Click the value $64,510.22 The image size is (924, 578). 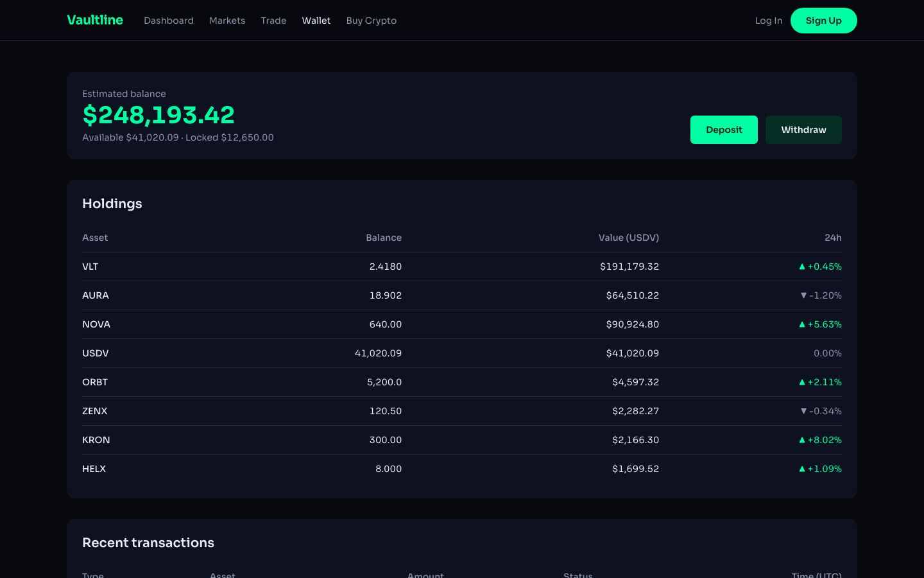click(x=633, y=295)
